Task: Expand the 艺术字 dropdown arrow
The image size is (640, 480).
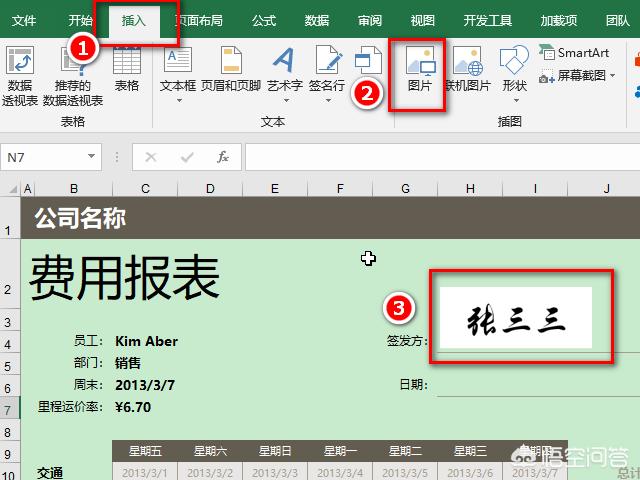Action: 286,100
